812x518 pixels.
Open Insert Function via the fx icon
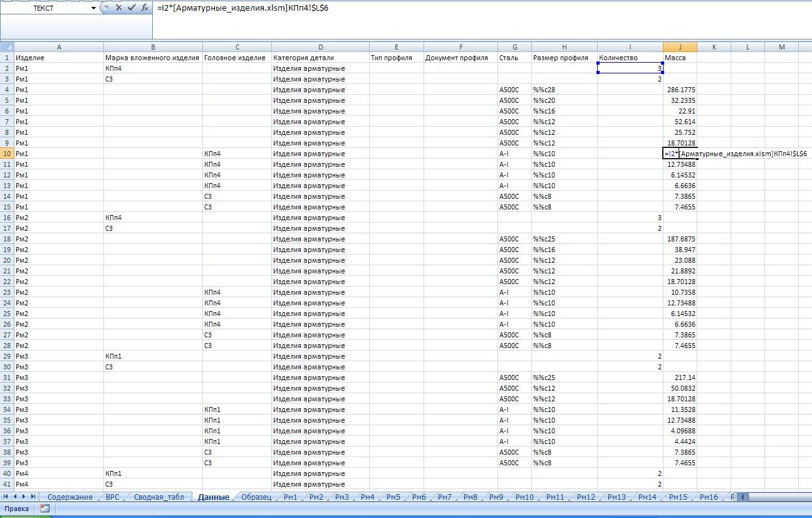click(x=145, y=8)
